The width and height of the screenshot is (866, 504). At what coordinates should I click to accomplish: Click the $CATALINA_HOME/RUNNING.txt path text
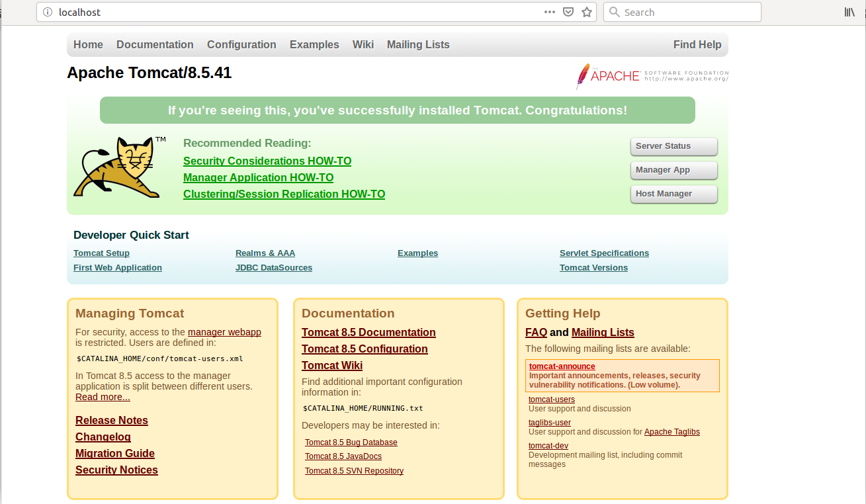click(363, 409)
